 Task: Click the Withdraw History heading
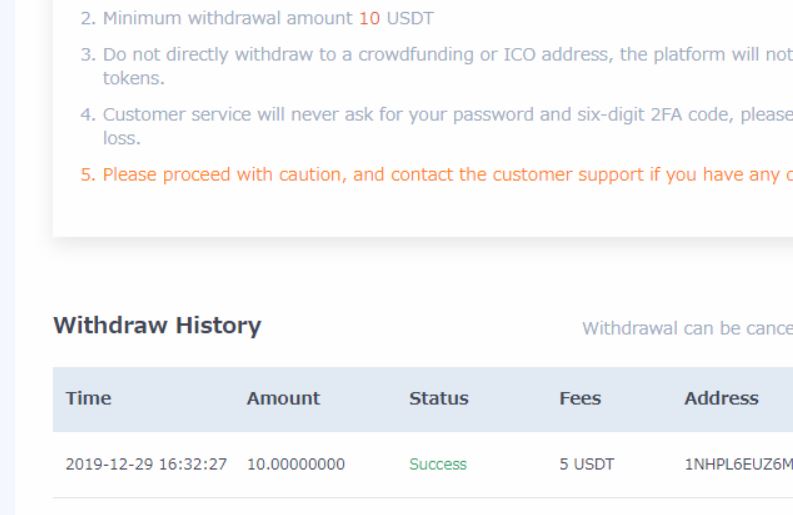pyautogui.click(x=157, y=325)
